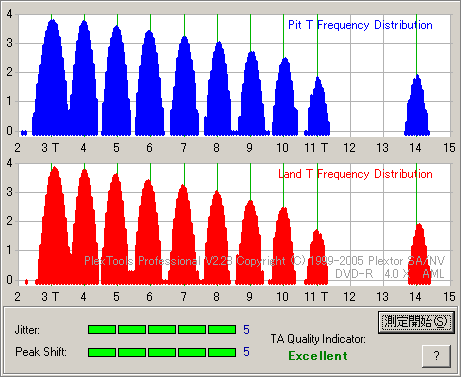Click the Land T Frequency Distribution title

click(355, 174)
